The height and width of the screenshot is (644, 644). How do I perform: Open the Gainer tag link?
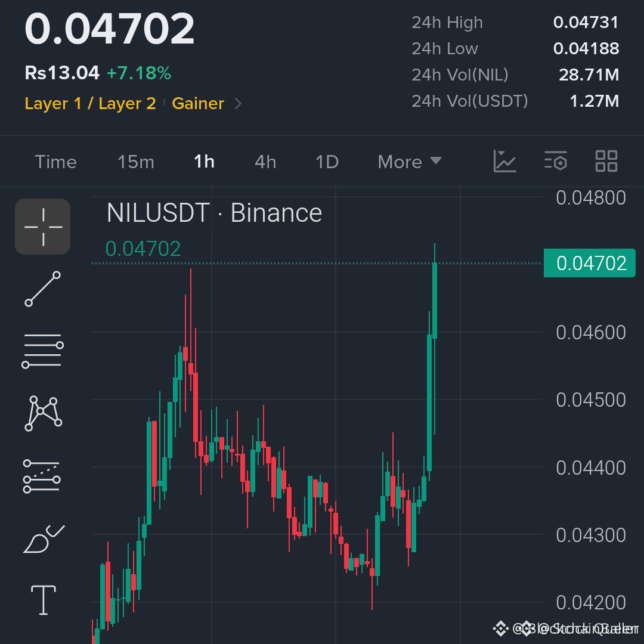point(198,104)
